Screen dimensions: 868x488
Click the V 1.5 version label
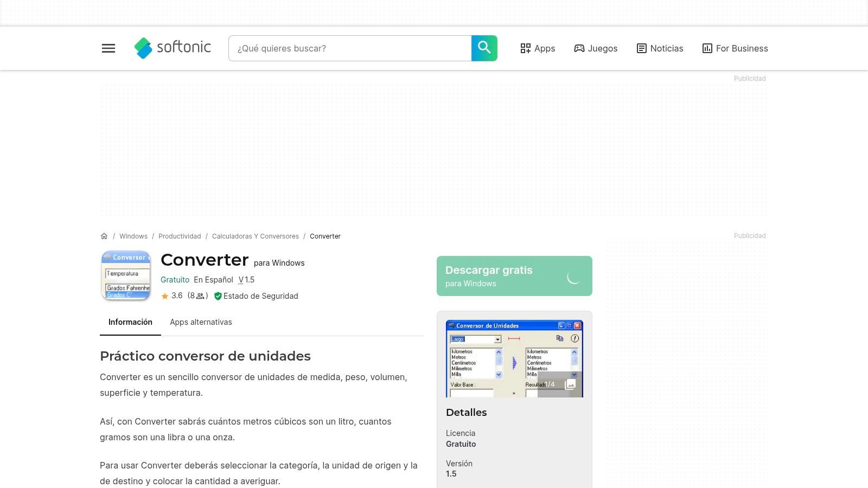point(246,280)
